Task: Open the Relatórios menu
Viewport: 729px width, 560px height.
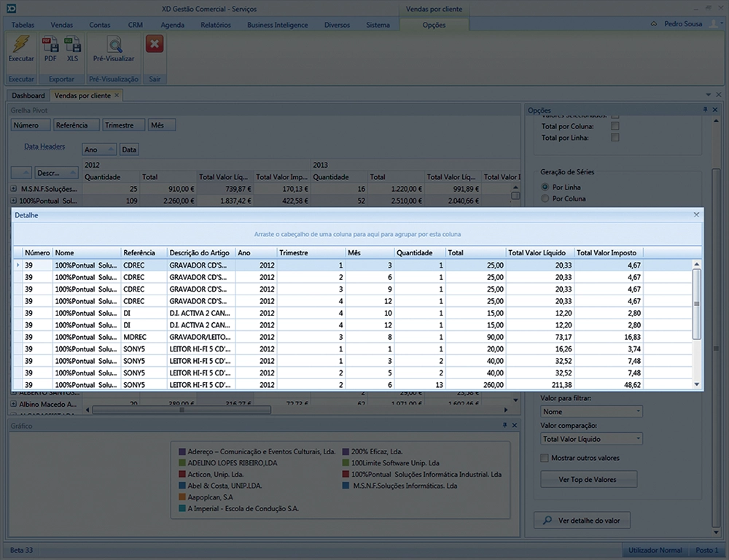Action: coord(216,25)
